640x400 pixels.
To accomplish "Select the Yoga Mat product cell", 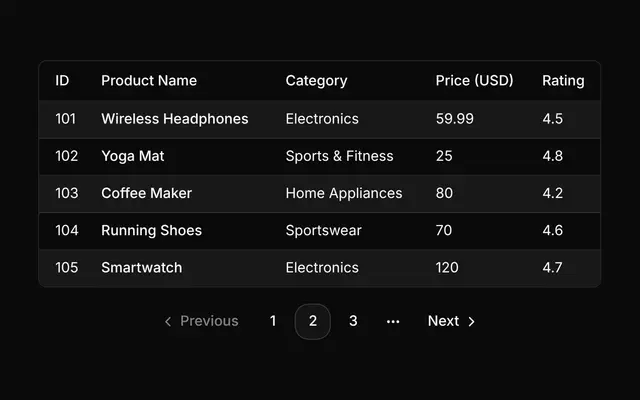I will tap(133, 156).
